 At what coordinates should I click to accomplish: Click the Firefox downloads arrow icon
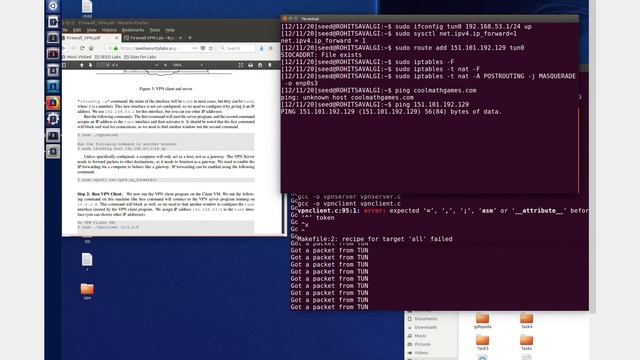[x=262, y=48]
